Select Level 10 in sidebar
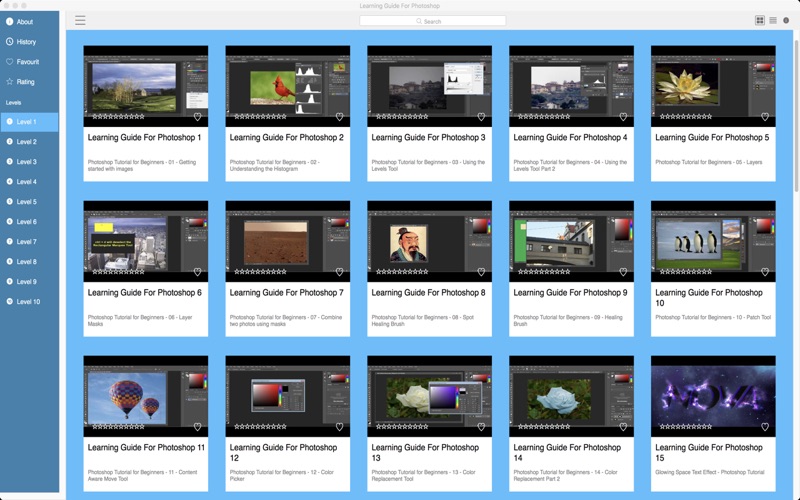Viewport: 800px width, 500px height. [29, 302]
